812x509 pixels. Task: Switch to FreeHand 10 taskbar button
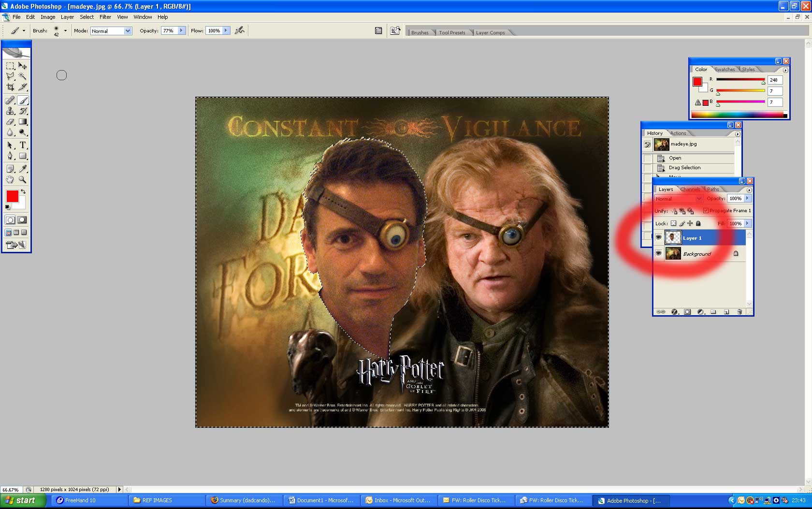click(x=90, y=500)
